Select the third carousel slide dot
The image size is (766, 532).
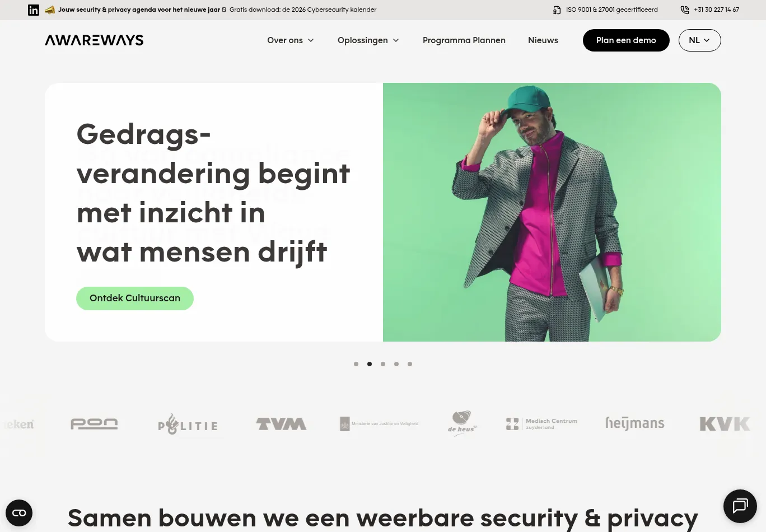[383, 364]
